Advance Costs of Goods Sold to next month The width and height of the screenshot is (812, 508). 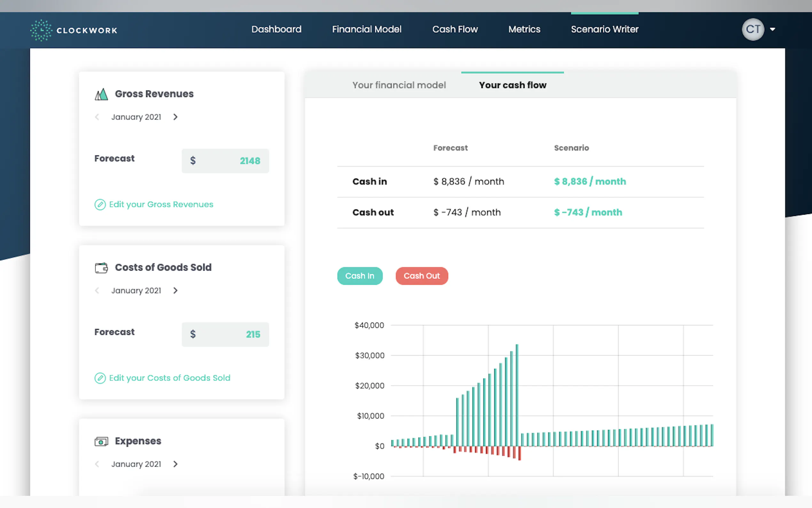(x=175, y=290)
